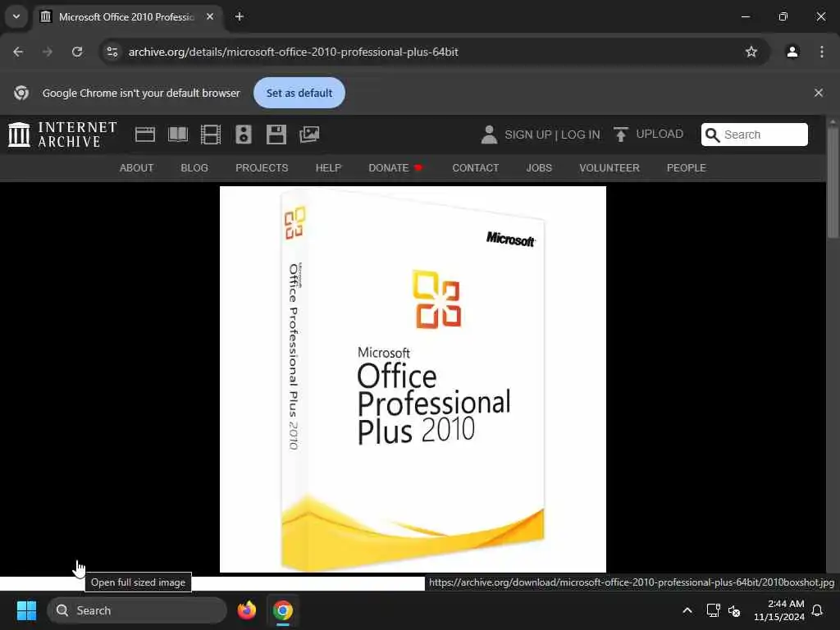Image resolution: width=840 pixels, height=630 pixels.
Task: Open the network status tray icon
Action: tap(713, 610)
